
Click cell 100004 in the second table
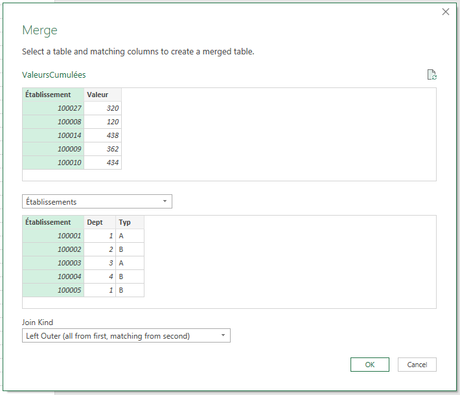coord(53,277)
